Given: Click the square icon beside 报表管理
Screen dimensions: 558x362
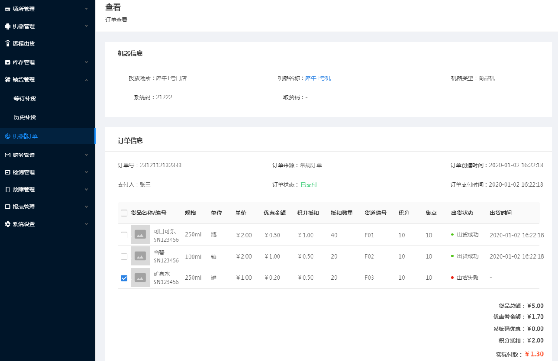Looking at the screenshot, I should pyautogui.click(x=7, y=206).
